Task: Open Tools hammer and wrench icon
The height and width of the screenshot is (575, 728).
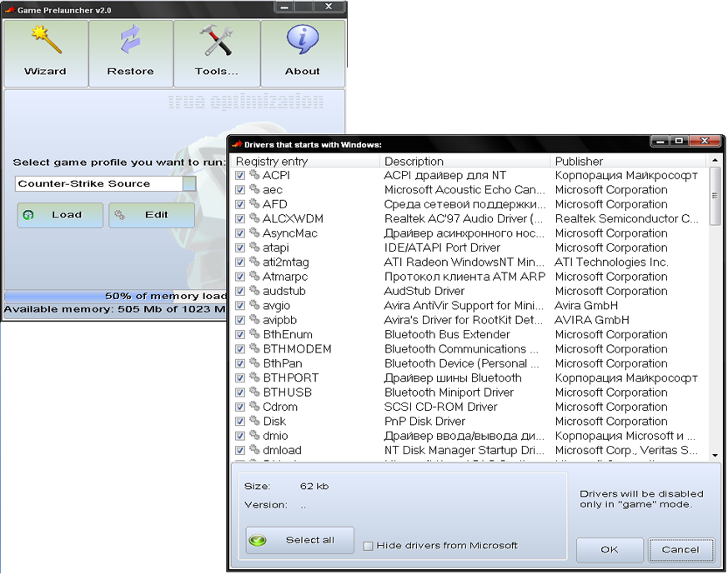Action: pos(216,40)
